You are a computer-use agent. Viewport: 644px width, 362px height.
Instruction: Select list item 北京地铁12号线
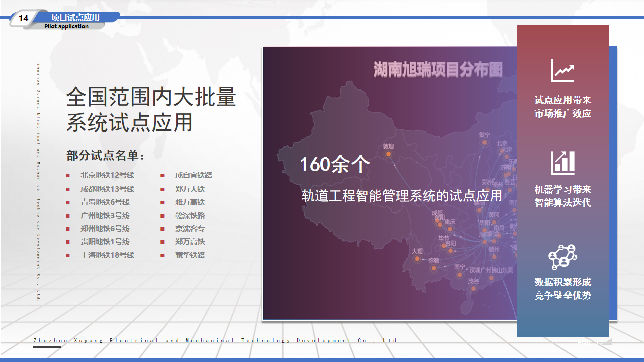[107, 175]
